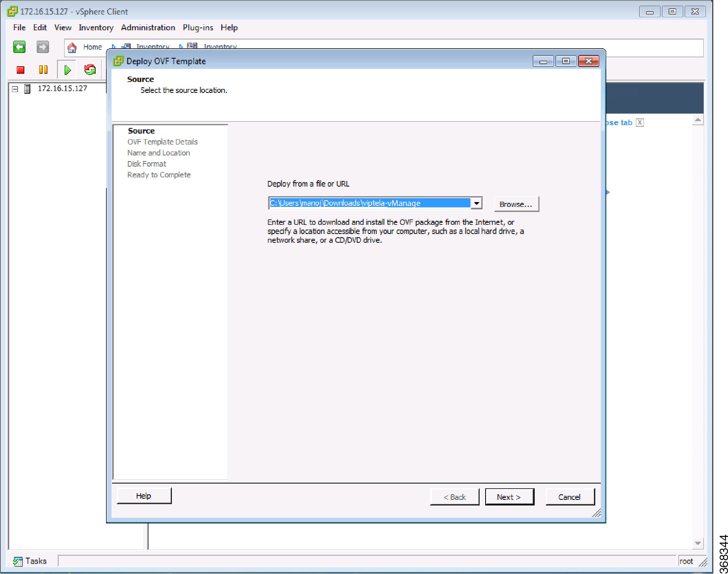
Task: Click the 172.16.15.127 host server icon
Action: click(x=28, y=88)
